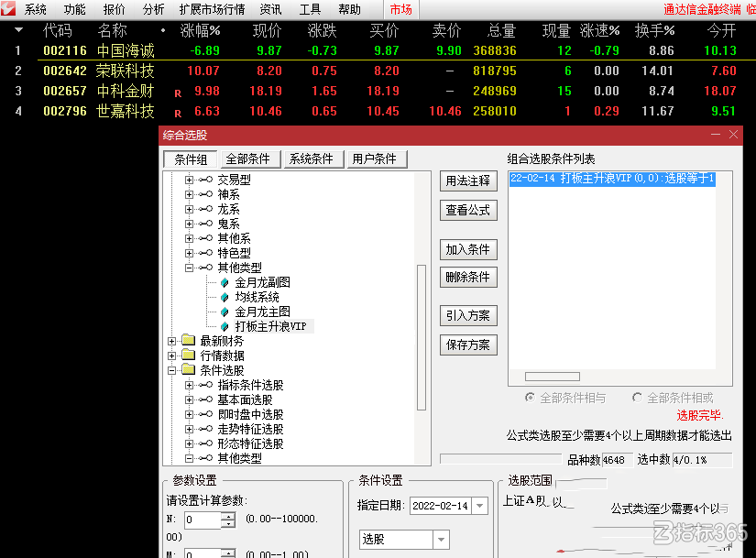Expand the 走势特征选股 tree node

(x=189, y=429)
